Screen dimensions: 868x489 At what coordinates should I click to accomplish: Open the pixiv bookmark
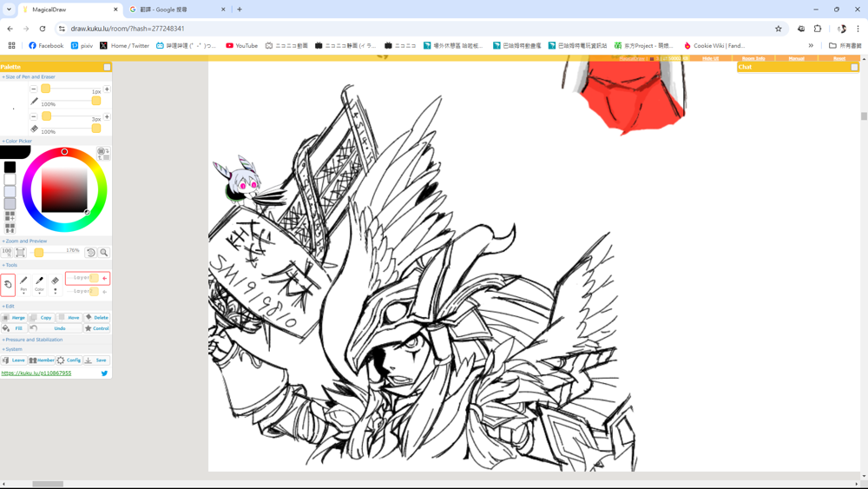(82, 45)
